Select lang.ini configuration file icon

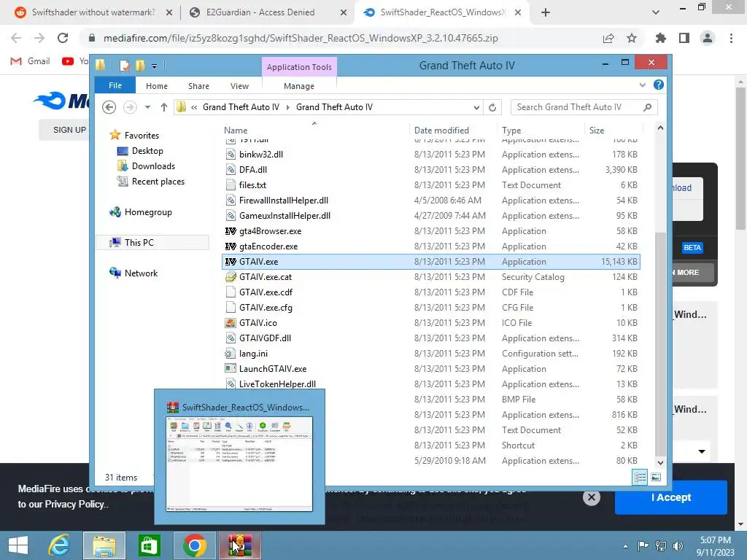pos(231,354)
